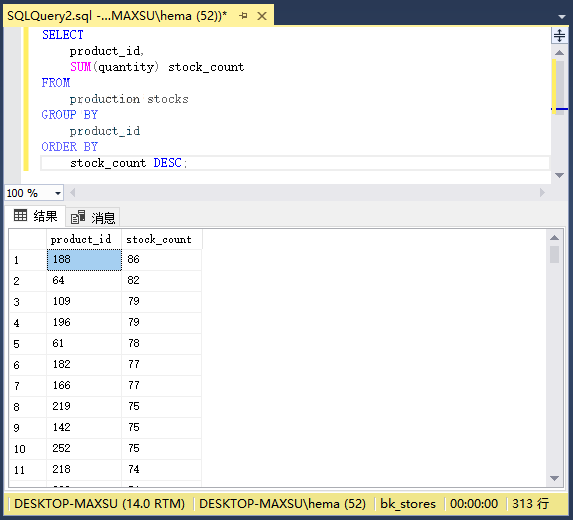Click the editor scrollbar up arrow
This screenshot has width=573, height=520.
[559, 53]
